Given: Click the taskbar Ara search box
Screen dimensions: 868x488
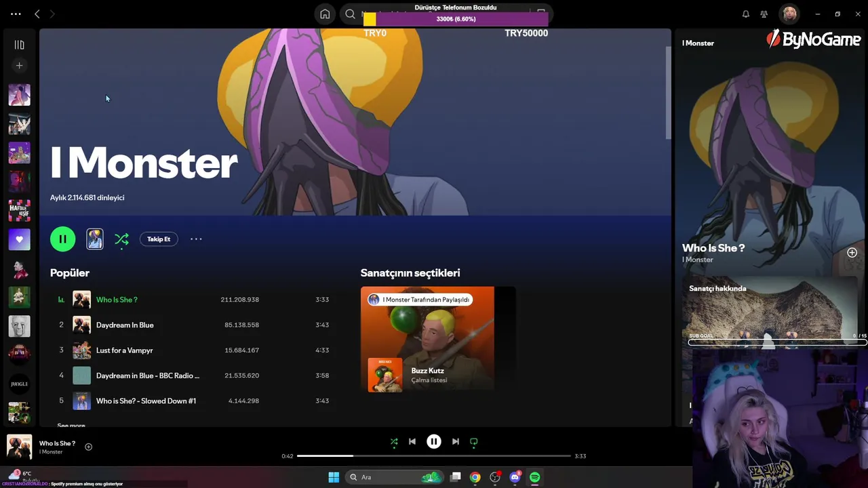Looking at the screenshot, I should [x=395, y=477].
